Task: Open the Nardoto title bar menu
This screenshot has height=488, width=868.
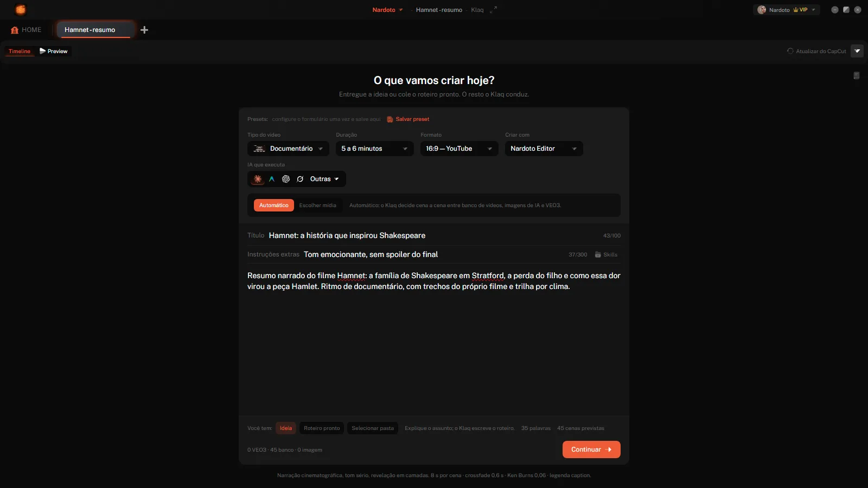Action: [387, 10]
